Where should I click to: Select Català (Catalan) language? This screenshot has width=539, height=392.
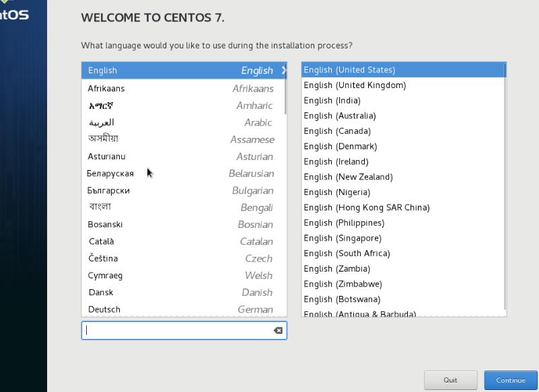coord(184,241)
